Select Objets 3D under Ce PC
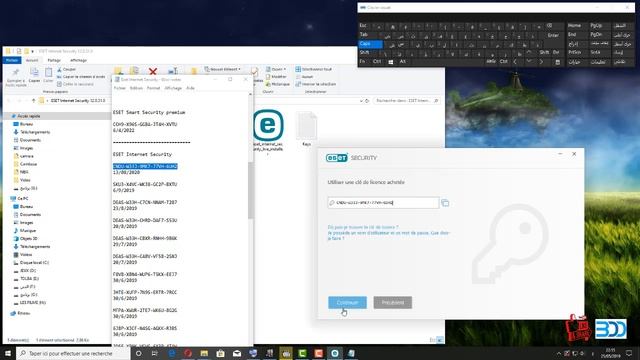Screen dimensions: 640x360 pos(25,238)
